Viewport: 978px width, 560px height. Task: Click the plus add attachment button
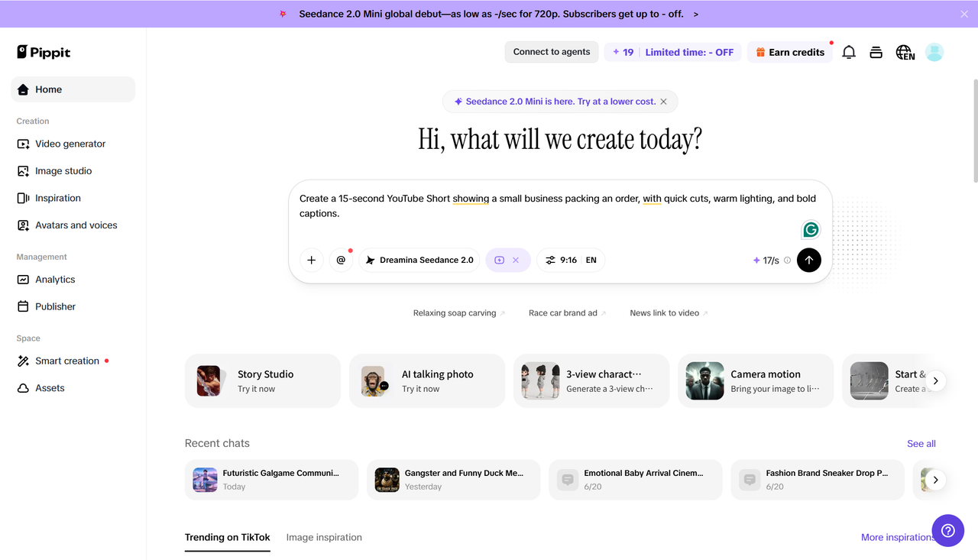pos(312,260)
